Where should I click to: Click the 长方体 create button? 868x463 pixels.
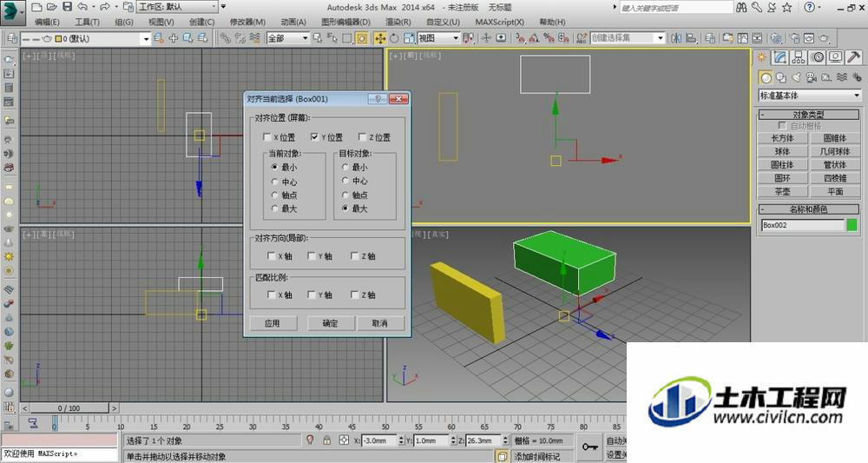782,138
